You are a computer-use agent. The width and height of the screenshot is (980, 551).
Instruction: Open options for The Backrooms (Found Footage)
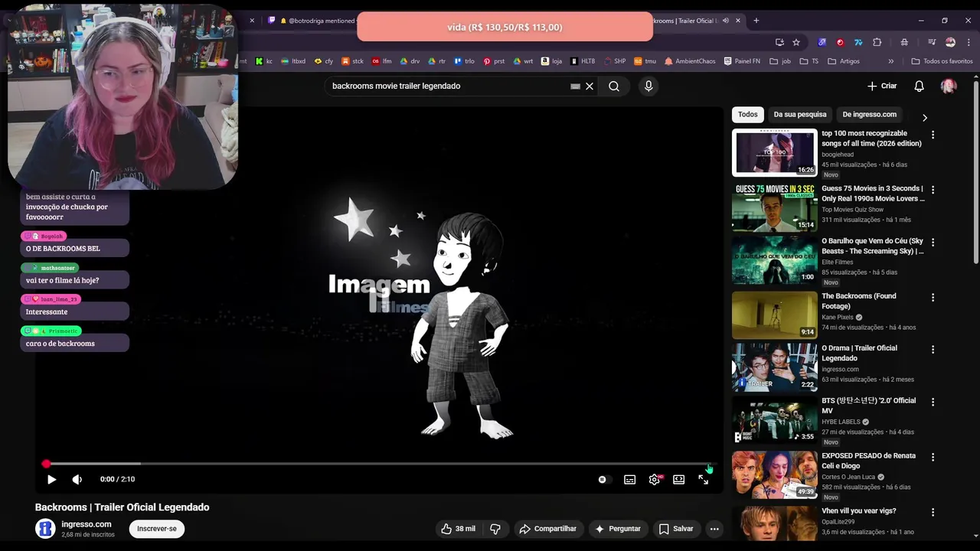[933, 297]
